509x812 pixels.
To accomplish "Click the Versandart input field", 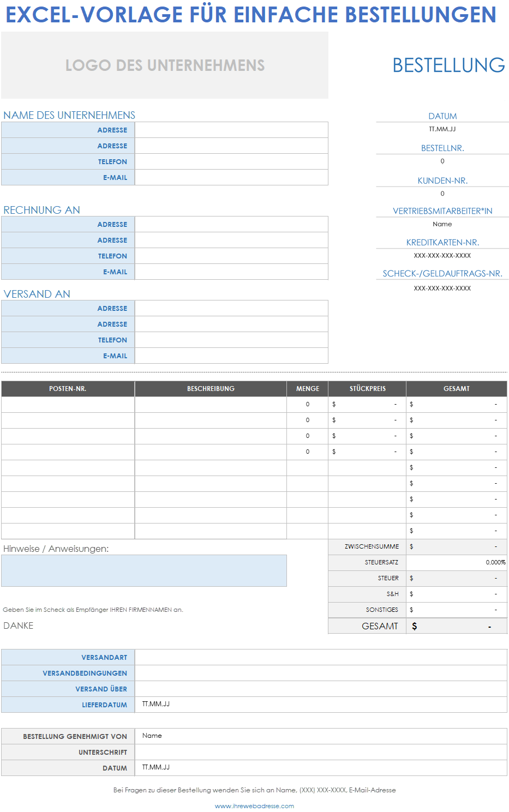I will [x=321, y=658].
